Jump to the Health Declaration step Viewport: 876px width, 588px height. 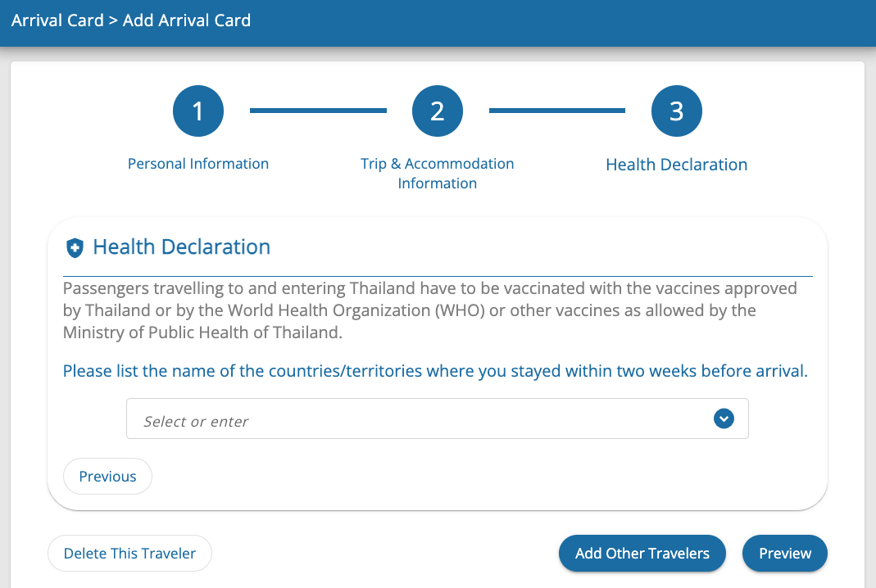[676, 165]
